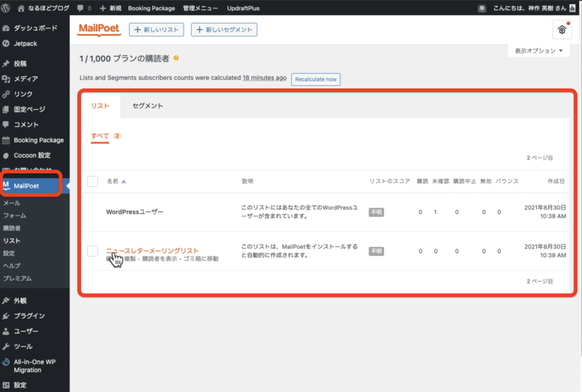Switch to the リスト tab

pyautogui.click(x=100, y=106)
